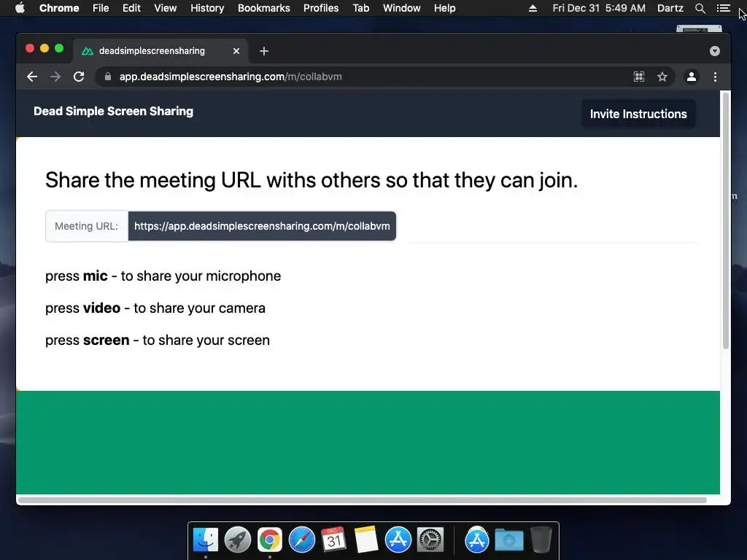Click the horizontal scrollbar at window bottom
The image size is (747, 560).
point(362,500)
